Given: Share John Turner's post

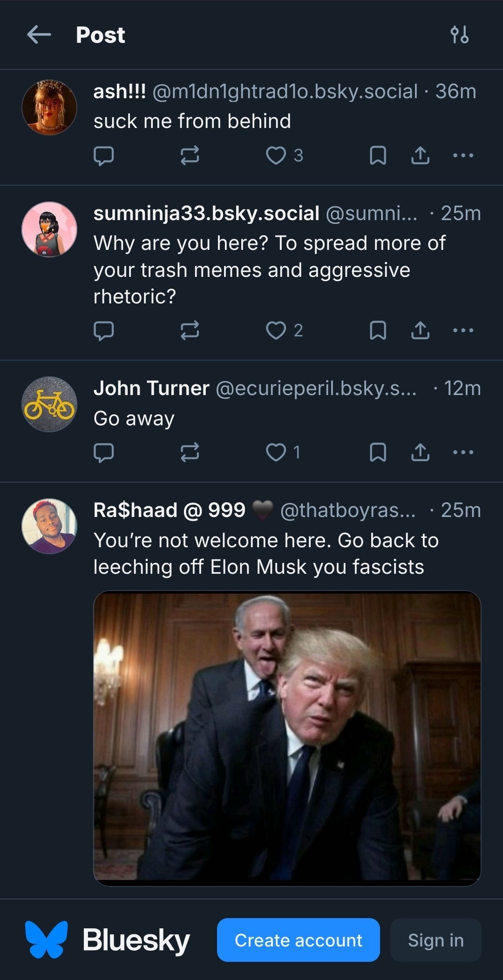Looking at the screenshot, I should click(420, 452).
